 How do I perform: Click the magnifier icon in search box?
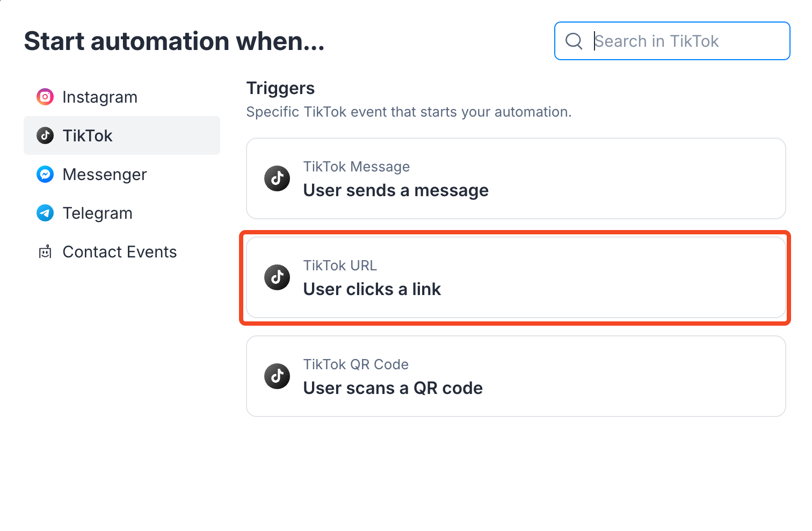click(574, 41)
